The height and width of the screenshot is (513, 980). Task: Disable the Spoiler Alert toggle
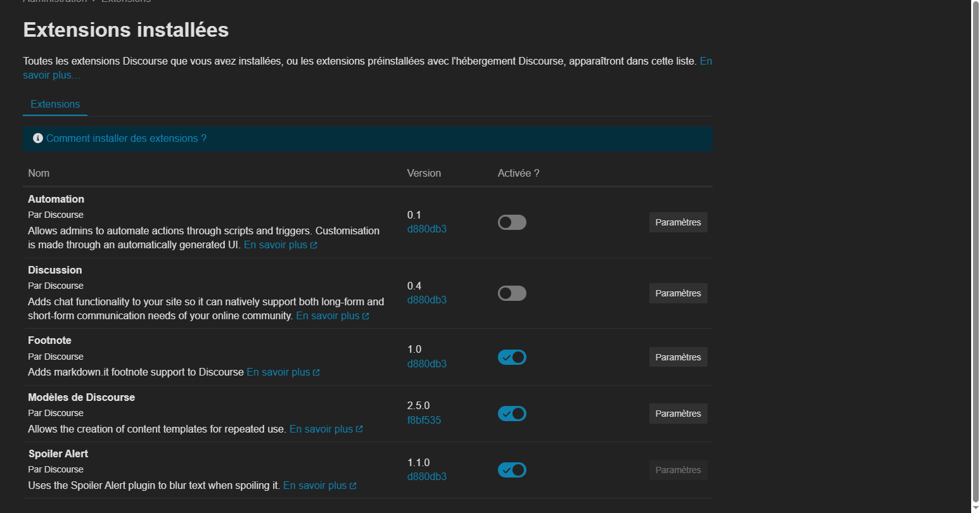(512, 470)
